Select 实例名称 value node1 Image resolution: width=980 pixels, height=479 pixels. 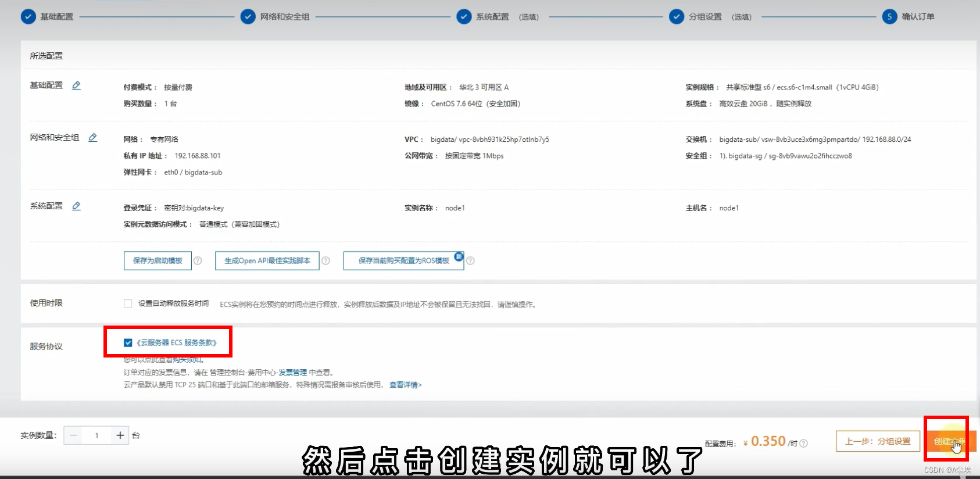[x=455, y=208]
